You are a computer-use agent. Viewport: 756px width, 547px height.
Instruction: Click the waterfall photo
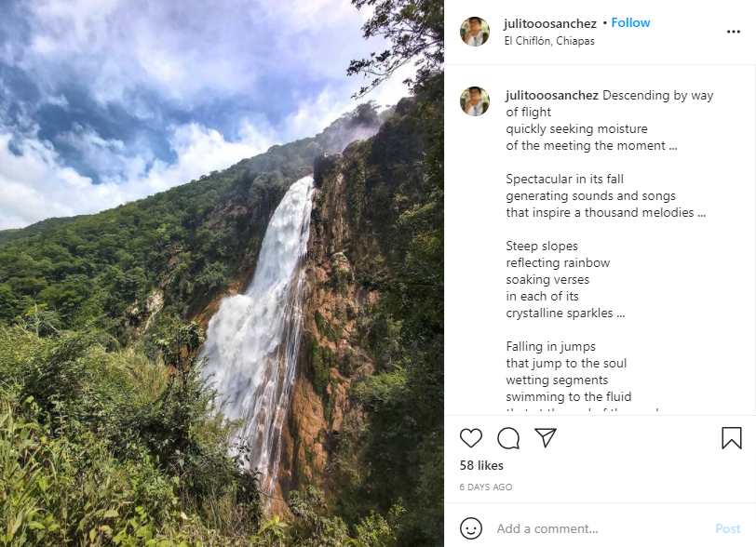pos(222,273)
